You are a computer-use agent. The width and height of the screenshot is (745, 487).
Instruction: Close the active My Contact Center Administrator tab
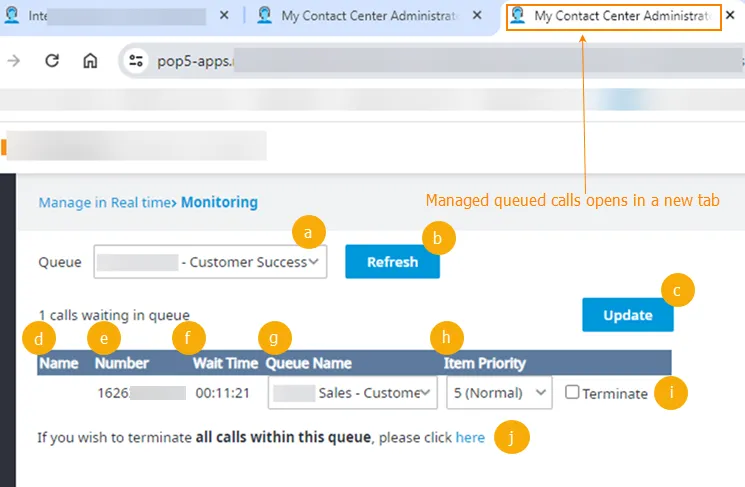click(x=730, y=15)
